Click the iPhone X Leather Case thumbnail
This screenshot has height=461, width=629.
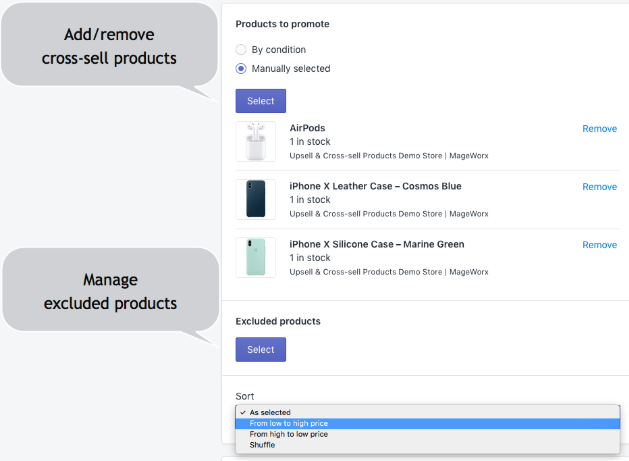pos(255,200)
